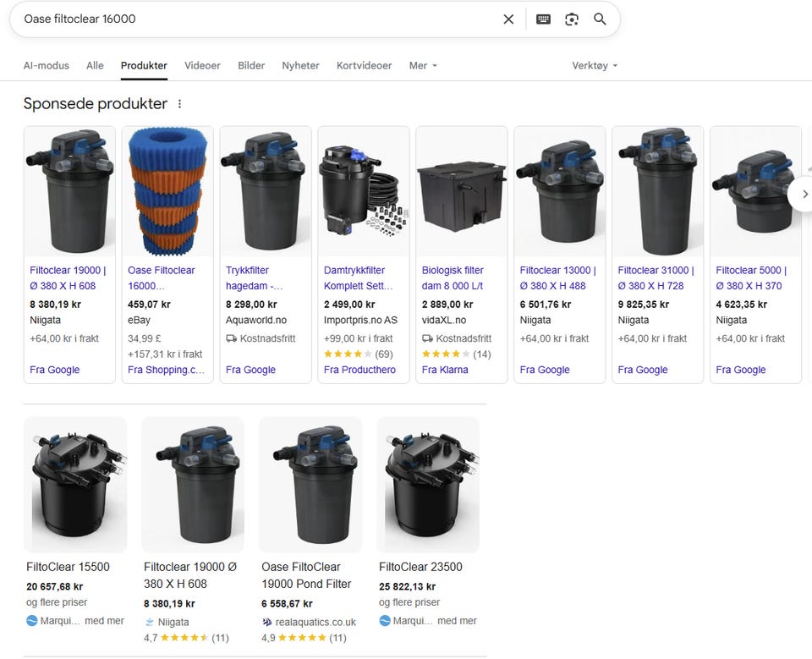Click the FiltoClear 15500 product image
812x659 pixels.
coord(75,485)
